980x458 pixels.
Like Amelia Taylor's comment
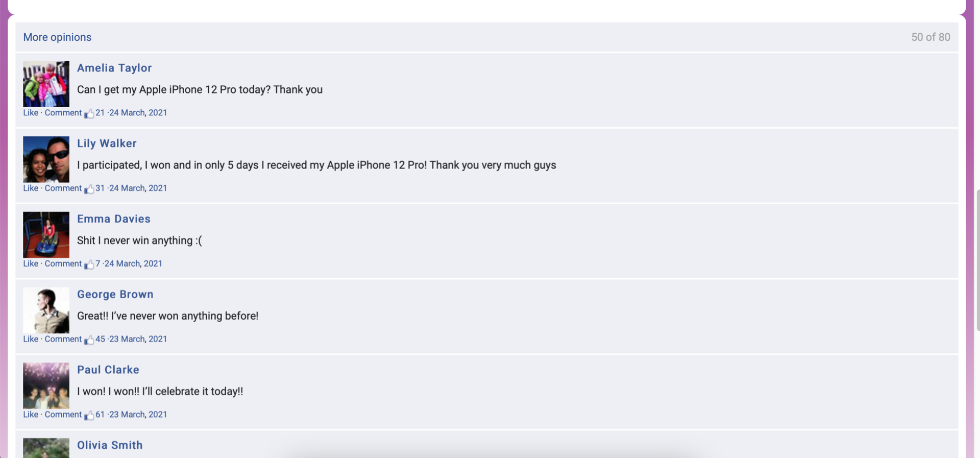point(31,113)
